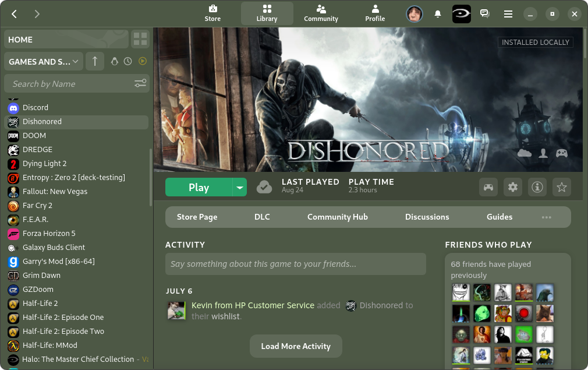Expand more links ellipsis
The width and height of the screenshot is (588, 370).
[x=547, y=217]
